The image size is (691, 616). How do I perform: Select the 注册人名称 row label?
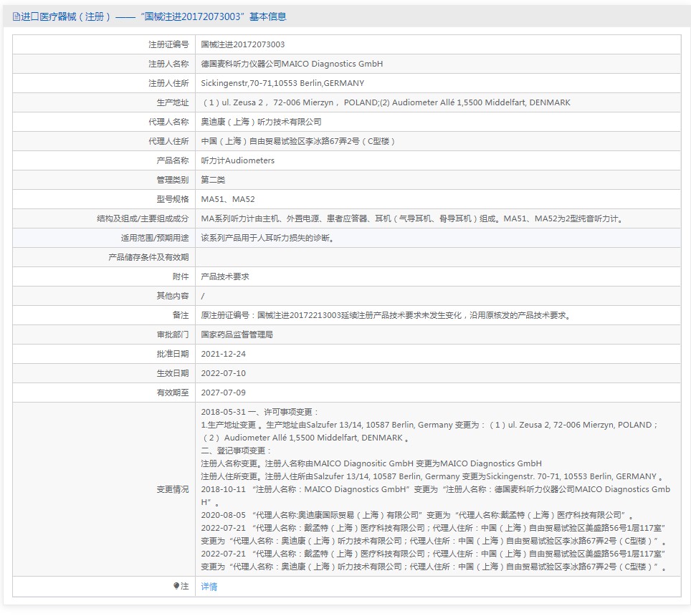(x=168, y=64)
